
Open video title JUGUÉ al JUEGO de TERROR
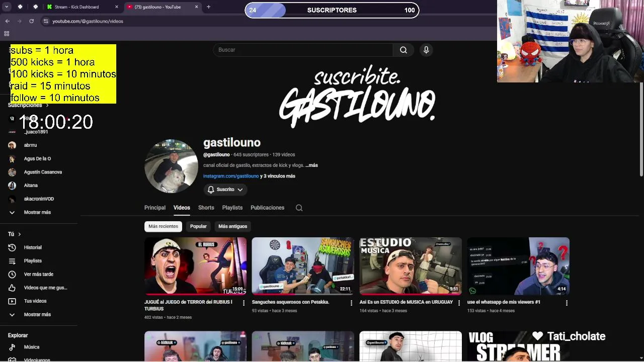point(188,305)
